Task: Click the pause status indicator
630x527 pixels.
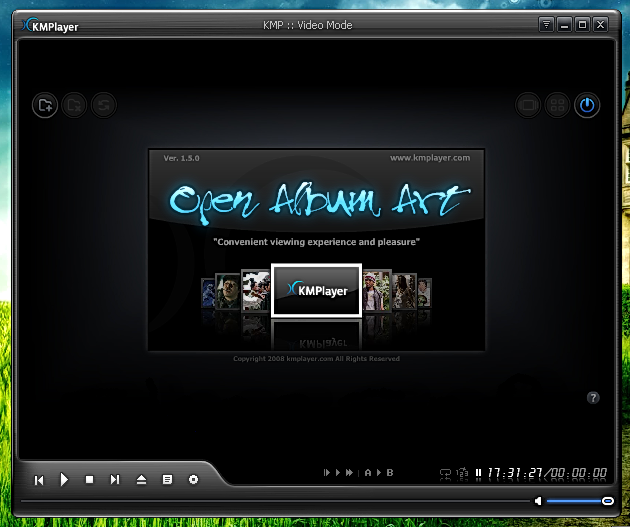Action: (x=478, y=473)
